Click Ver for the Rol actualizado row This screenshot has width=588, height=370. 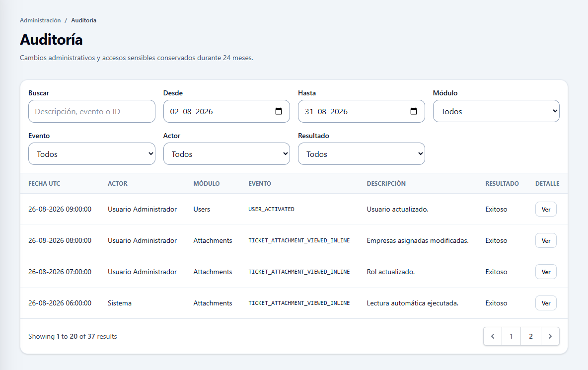tap(546, 272)
